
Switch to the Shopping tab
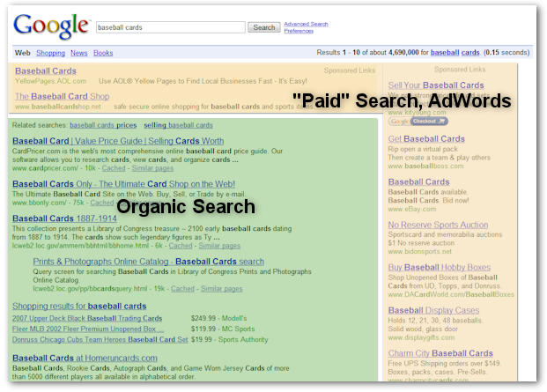50,53
